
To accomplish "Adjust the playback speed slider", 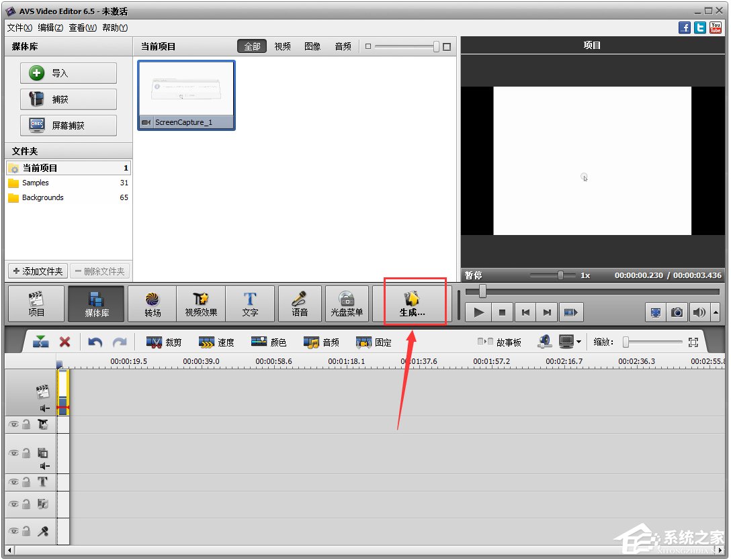I will (x=560, y=275).
